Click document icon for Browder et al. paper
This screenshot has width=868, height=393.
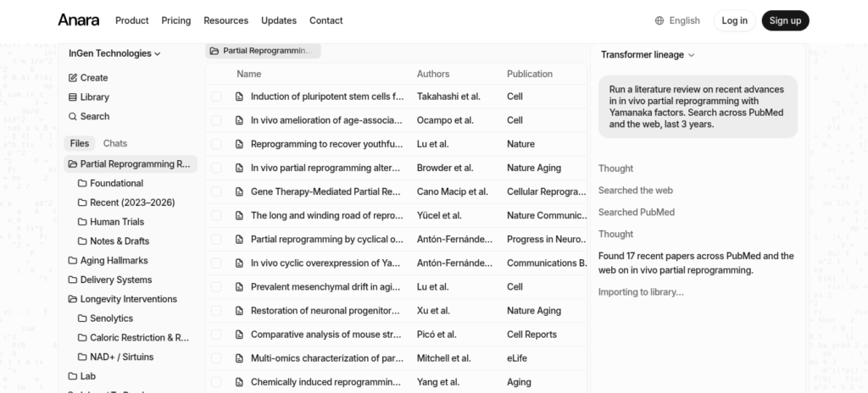239,168
